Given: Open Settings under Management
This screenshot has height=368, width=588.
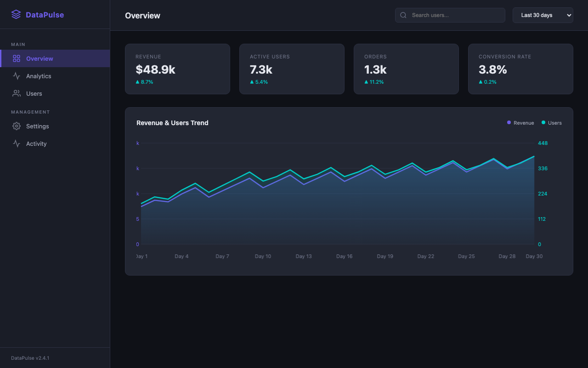Looking at the screenshot, I should point(55,126).
